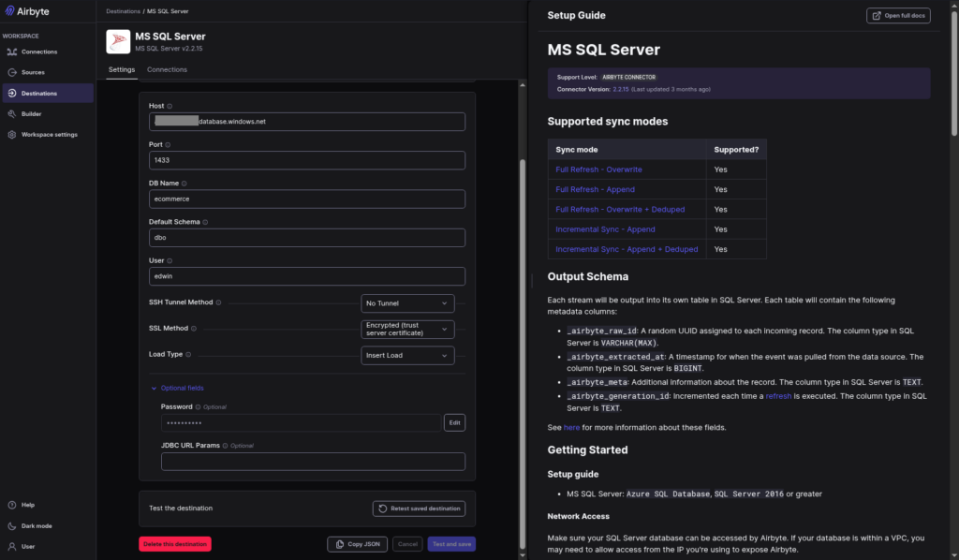
Task: Open the Load Type dropdown
Action: pyautogui.click(x=407, y=355)
